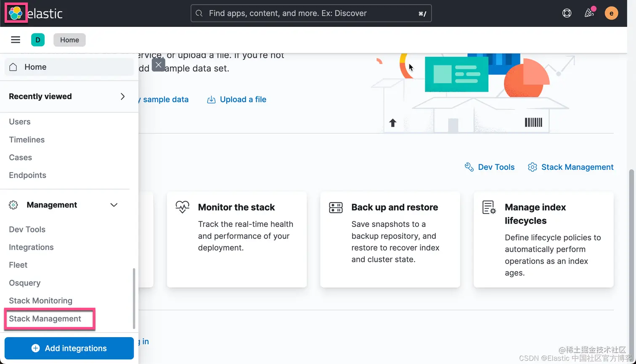This screenshot has height=364, width=636.
Task: Close the side navigation with X button
Action: pyautogui.click(x=158, y=65)
